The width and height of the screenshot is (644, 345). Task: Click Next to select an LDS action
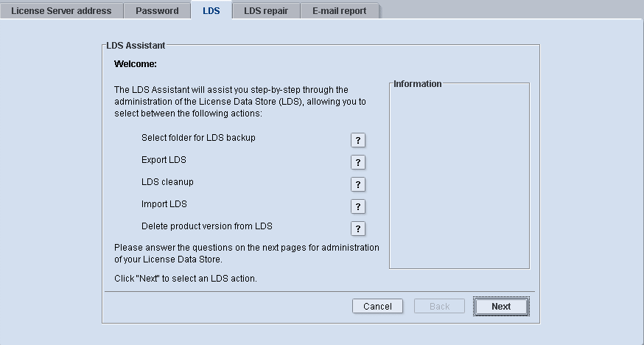pos(501,307)
